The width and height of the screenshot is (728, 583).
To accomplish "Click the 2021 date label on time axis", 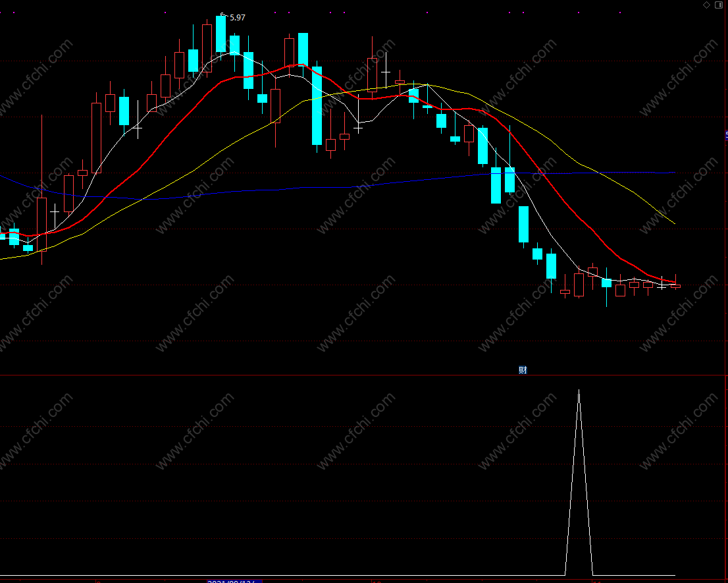I will [234, 581].
